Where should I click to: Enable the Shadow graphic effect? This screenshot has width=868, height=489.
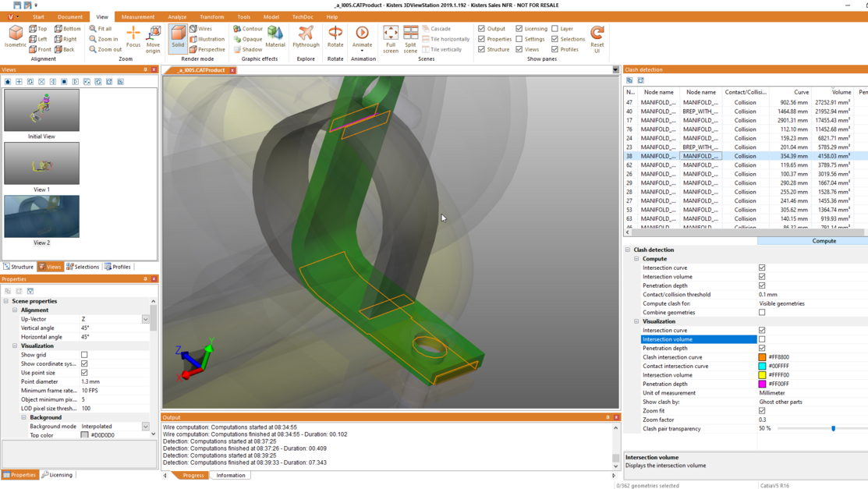tap(248, 49)
